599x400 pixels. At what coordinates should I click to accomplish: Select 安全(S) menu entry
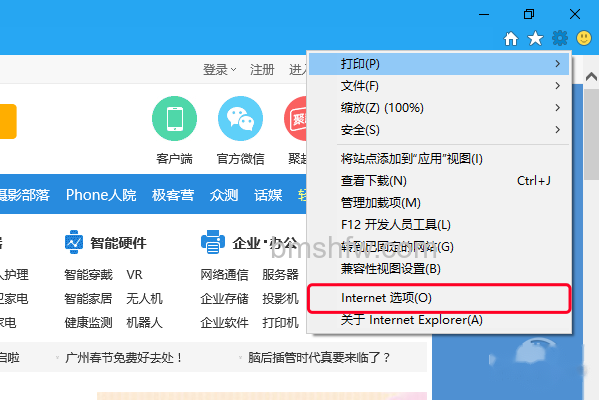(x=439, y=130)
